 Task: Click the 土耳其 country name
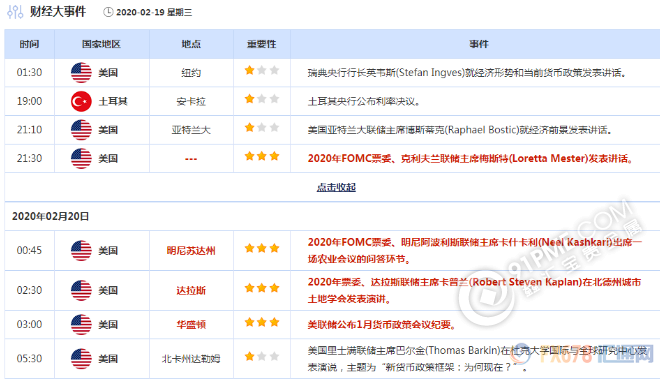113,101
